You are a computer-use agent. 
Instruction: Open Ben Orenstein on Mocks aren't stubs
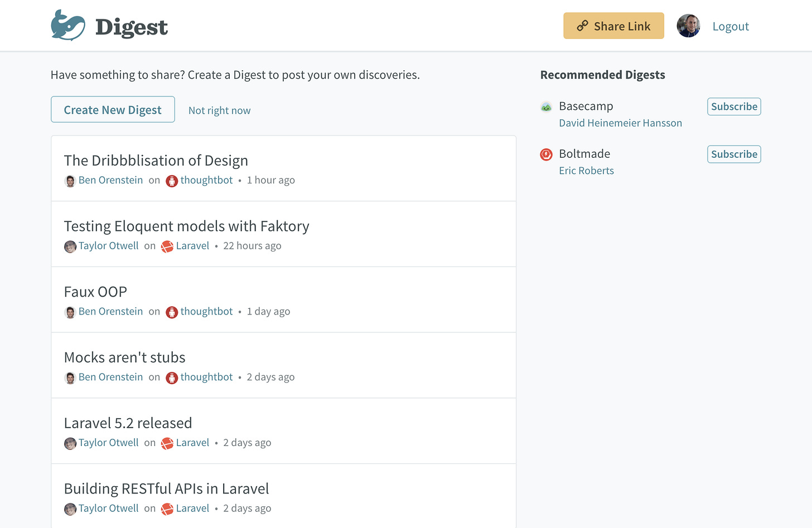pos(110,377)
